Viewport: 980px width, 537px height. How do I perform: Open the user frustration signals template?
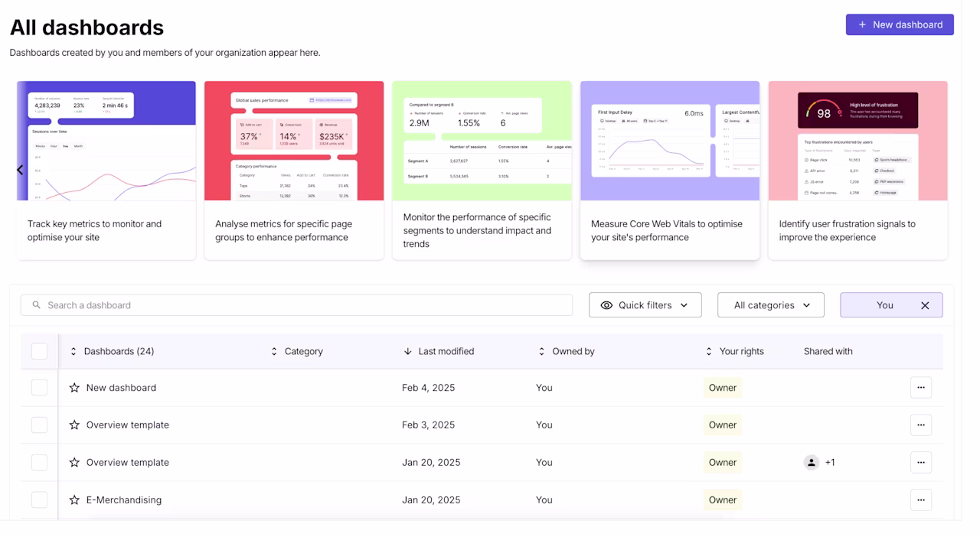tap(858, 171)
